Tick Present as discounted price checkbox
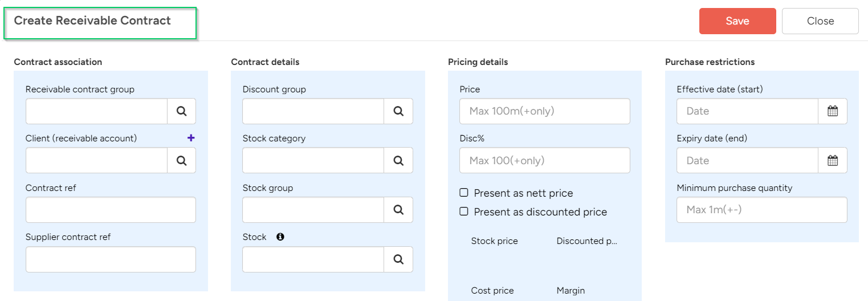The width and height of the screenshot is (868, 301). 464,211
